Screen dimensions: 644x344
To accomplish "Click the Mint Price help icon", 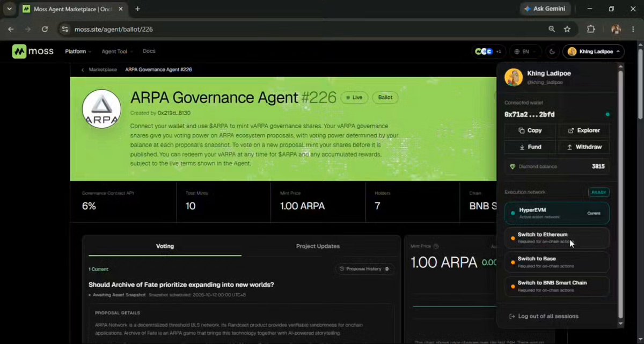I will [x=436, y=247].
